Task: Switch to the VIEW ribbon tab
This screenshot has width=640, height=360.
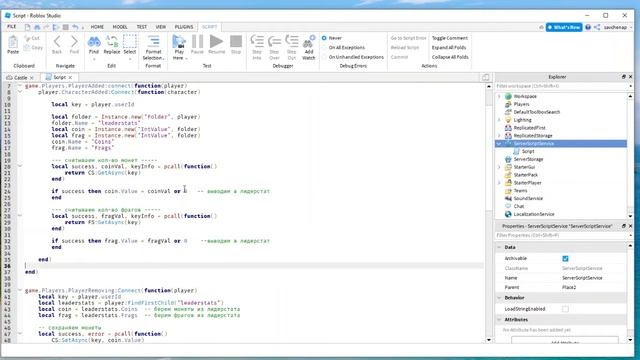Action: 161,27
